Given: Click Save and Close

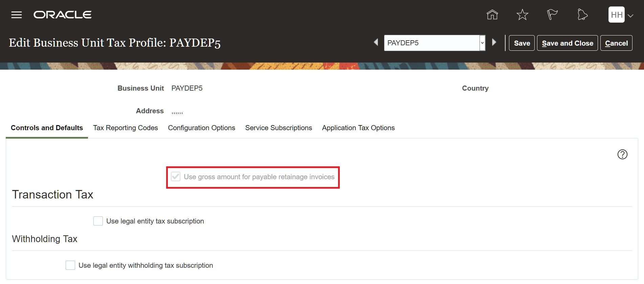Looking at the screenshot, I should (568, 43).
